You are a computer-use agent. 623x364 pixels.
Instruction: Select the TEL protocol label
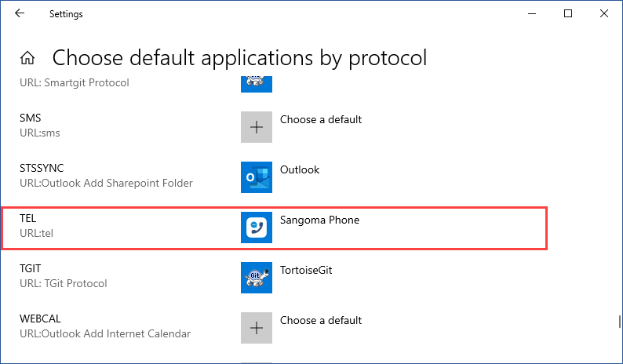(29, 220)
